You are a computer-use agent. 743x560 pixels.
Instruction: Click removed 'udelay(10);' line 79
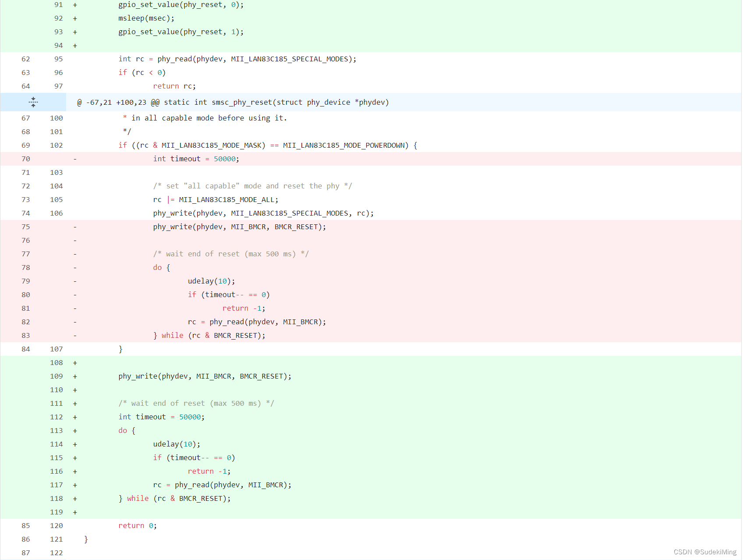tap(212, 281)
